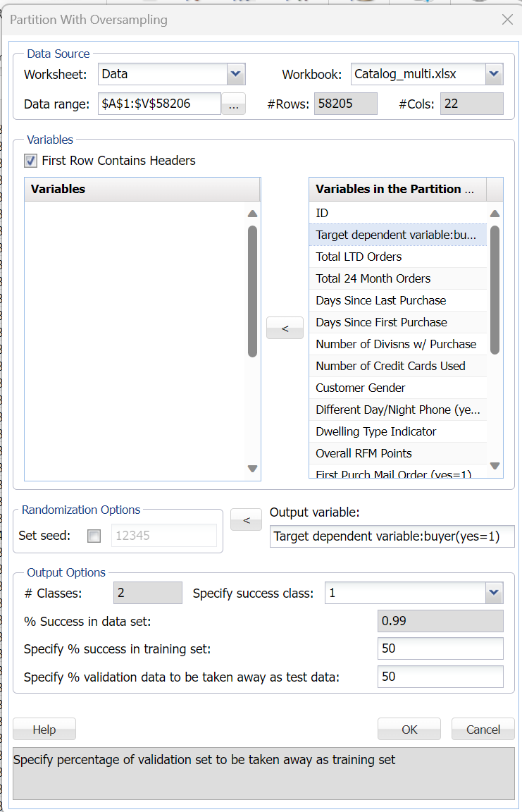This screenshot has width=522, height=812.
Task: Click the Help button
Action: [44, 730]
